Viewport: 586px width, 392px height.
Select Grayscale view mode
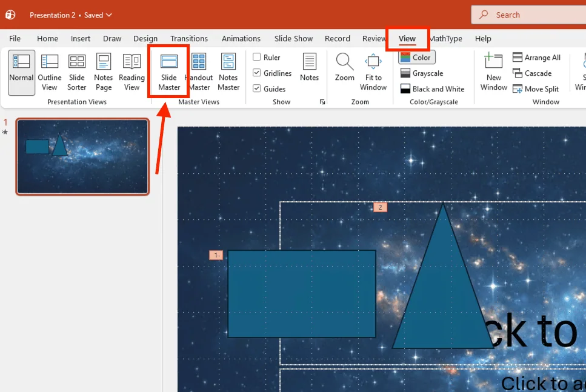point(422,73)
